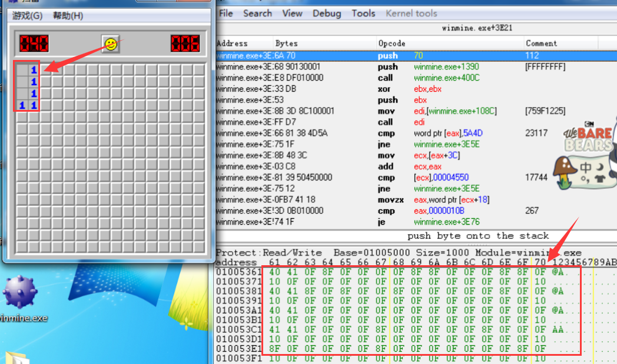Click the Comment column header

[561, 44]
